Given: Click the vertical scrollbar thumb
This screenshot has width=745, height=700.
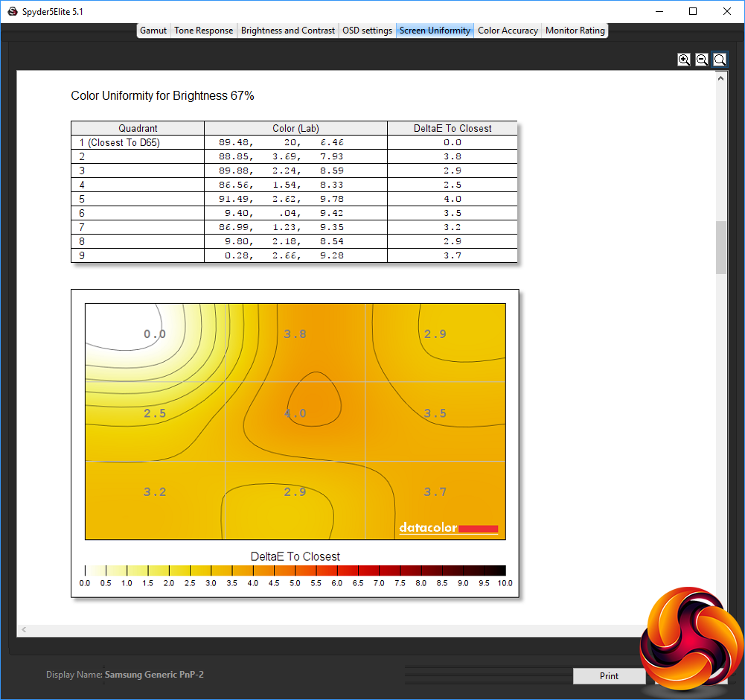Looking at the screenshot, I should point(721,247).
